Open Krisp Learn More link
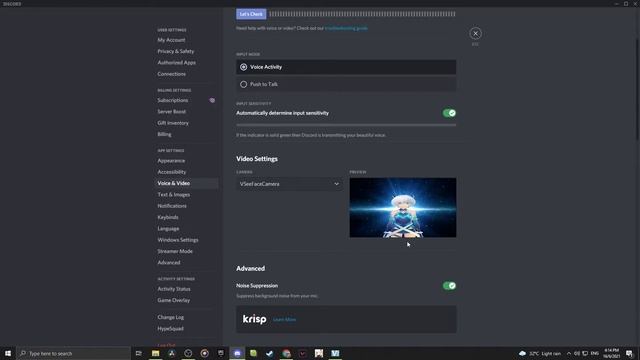Image resolution: width=640 pixels, height=360 pixels. click(284, 320)
